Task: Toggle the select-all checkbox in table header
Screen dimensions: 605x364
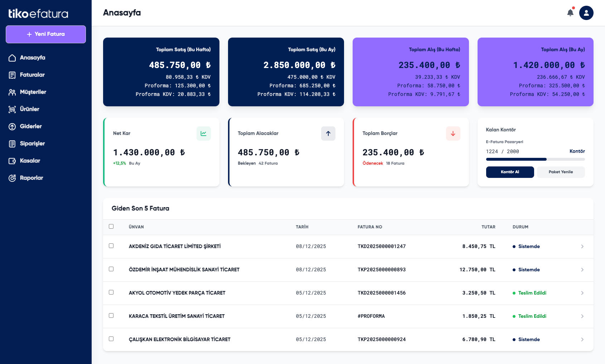Action: 111,226
